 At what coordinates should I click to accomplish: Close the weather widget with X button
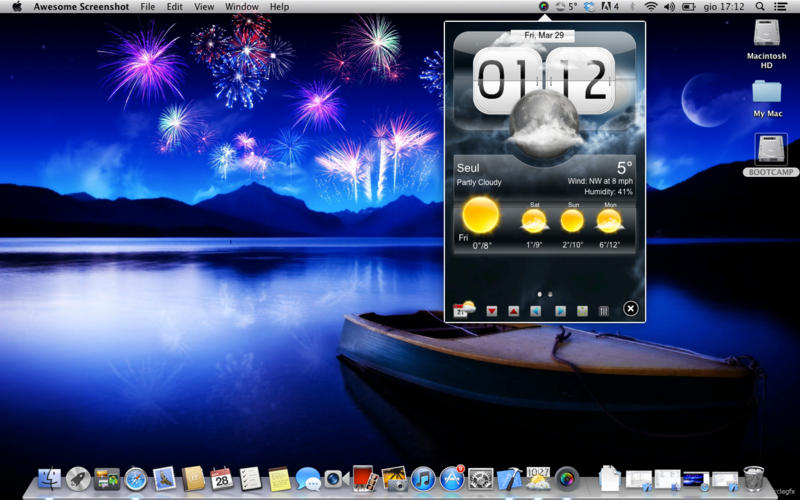coord(631,309)
